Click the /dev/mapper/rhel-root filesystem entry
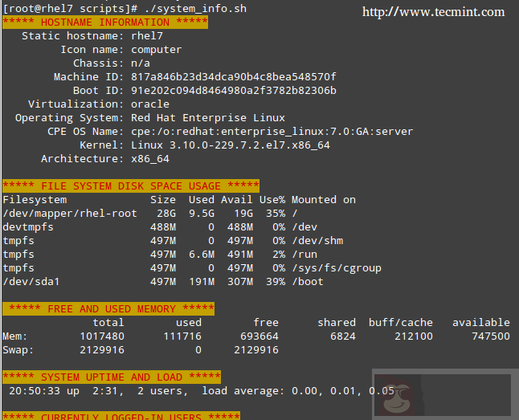The image size is (519, 420). (x=70, y=213)
